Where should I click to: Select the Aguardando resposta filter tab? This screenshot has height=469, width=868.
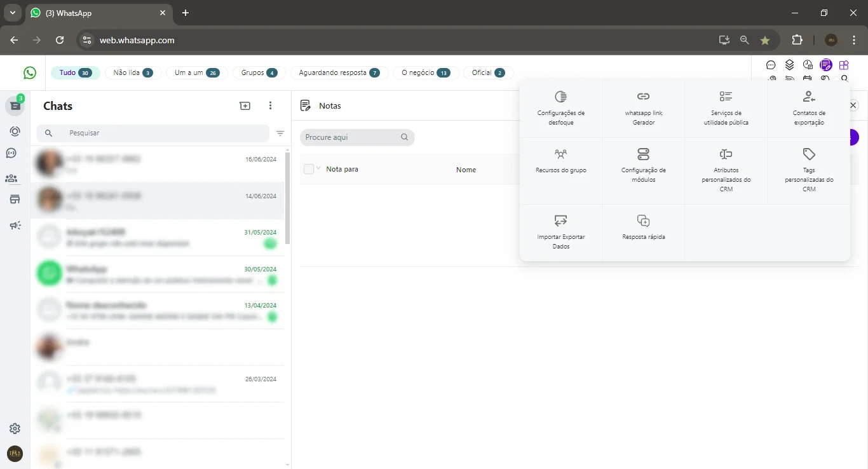(x=339, y=73)
